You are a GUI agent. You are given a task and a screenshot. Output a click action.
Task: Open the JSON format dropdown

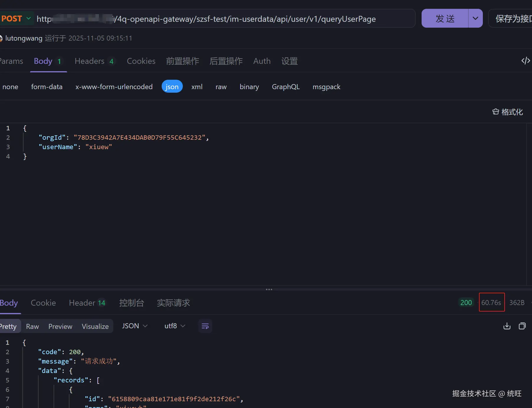[x=135, y=326]
